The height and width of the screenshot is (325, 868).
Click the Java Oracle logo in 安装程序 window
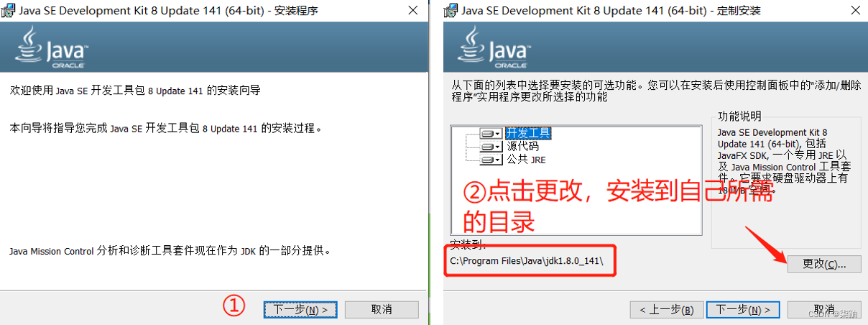tap(51, 47)
